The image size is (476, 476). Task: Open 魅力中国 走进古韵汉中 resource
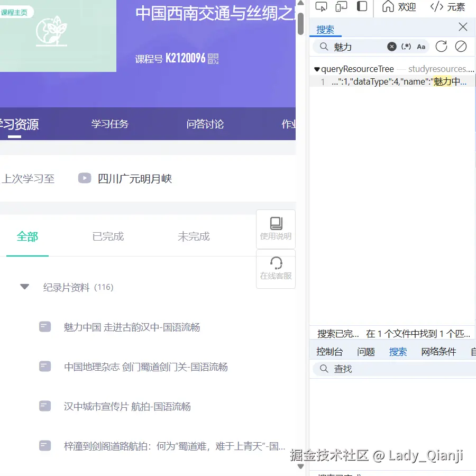click(132, 327)
